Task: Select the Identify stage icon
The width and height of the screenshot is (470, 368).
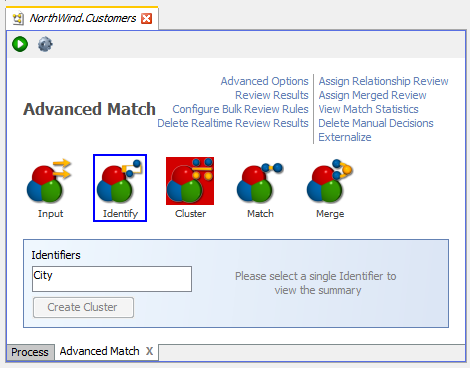Action: tap(120, 188)
